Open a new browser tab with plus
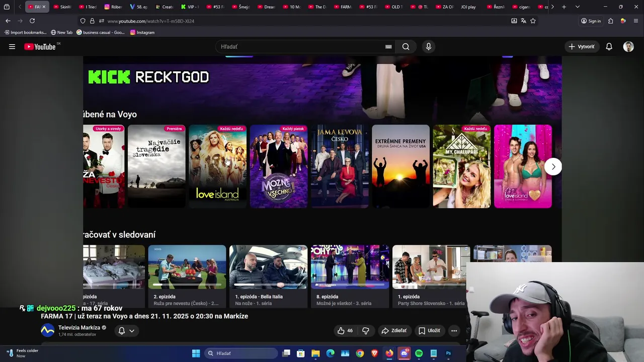 [564, 7]
